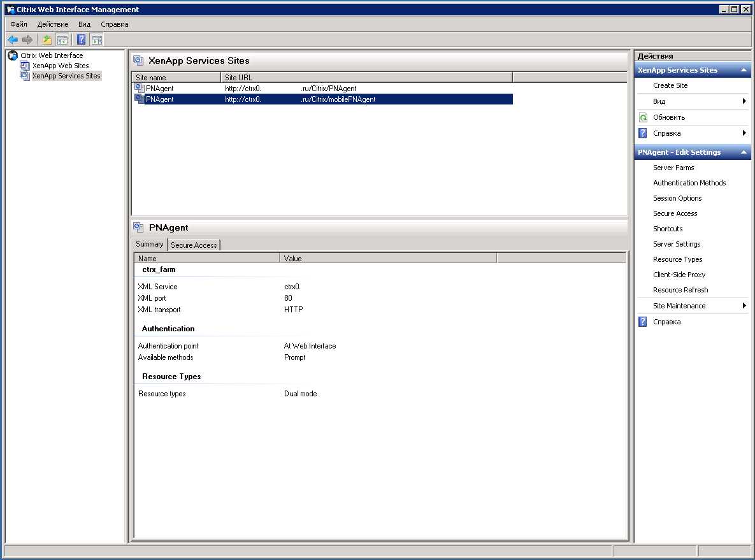Select the XenApp Services Sites tree node
Screen dimensions: 755x560
(66, 76)
